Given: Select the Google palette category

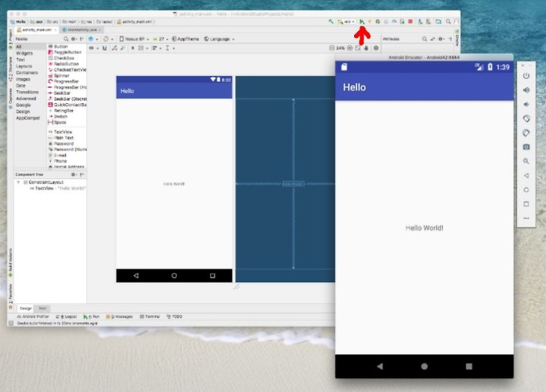Looking at the screenshot, I should (24, 105).
